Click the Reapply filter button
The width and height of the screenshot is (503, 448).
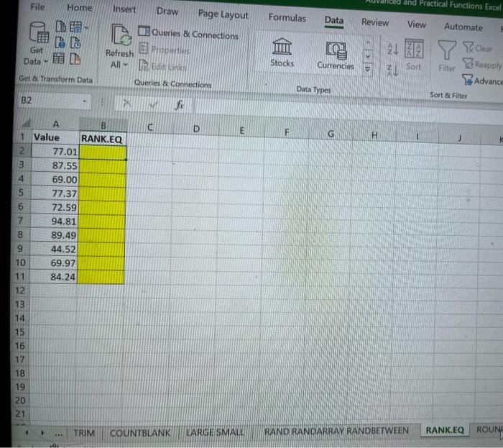point(482,64)
